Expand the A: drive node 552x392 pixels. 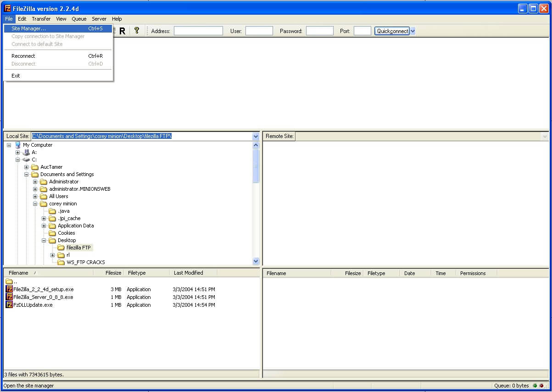tap(17, 152)
